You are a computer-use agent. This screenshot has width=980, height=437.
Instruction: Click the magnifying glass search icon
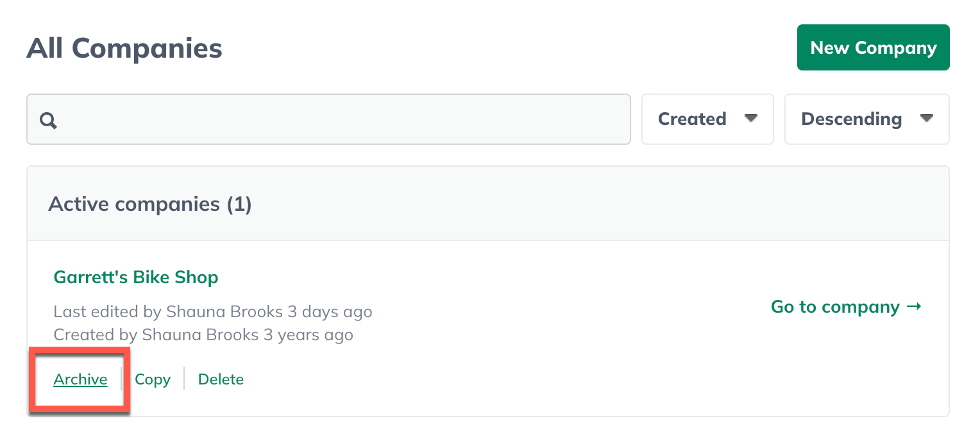coord(49,120)
